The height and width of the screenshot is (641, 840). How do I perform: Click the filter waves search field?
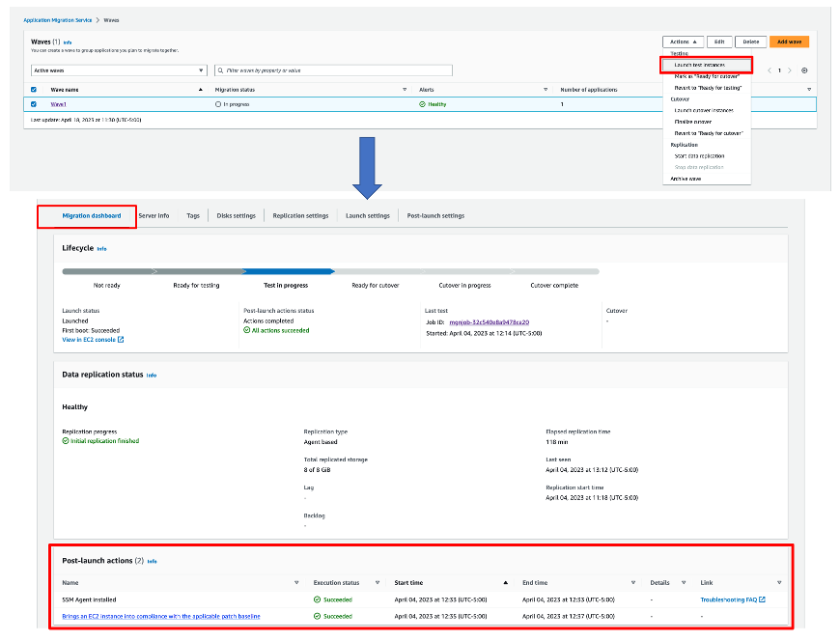pos(333,70)
